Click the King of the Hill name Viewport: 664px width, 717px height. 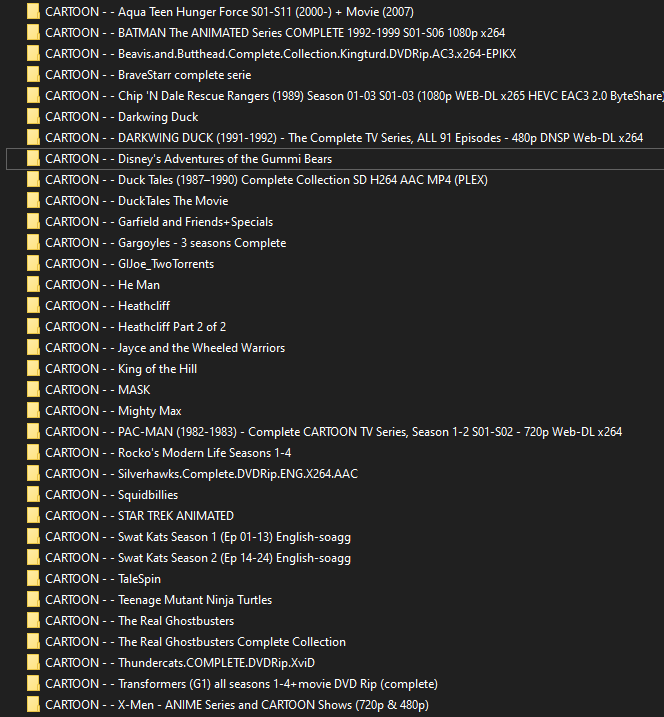click(x=121, y=369)
